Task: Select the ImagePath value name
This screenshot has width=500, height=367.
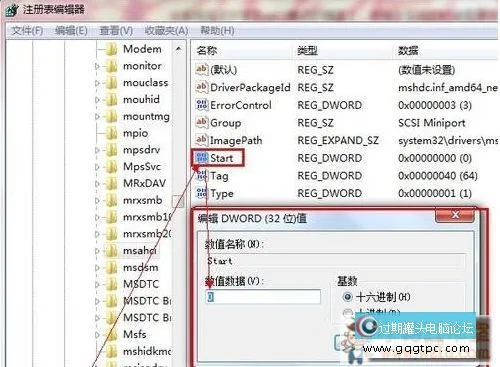Action: click(x=236, y=140)
